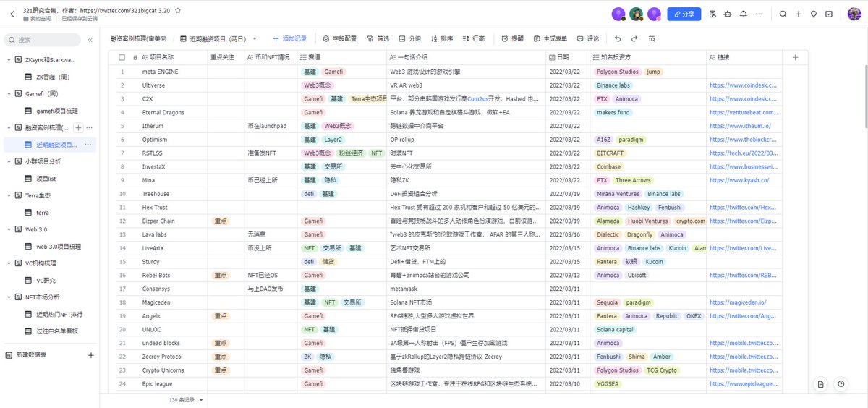
Task: Click the 分享 share button
Action: 684,14
